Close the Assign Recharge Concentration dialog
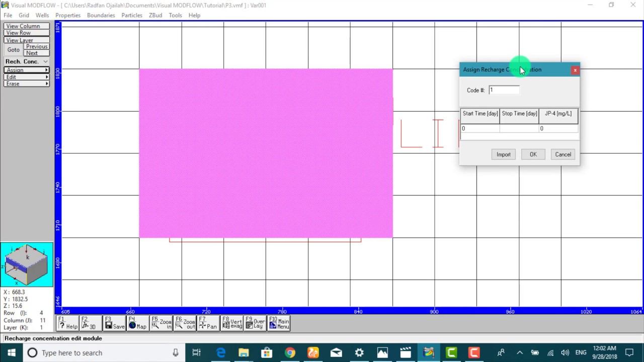This screenshot has width=644, height=362. [x=575, y=70]
